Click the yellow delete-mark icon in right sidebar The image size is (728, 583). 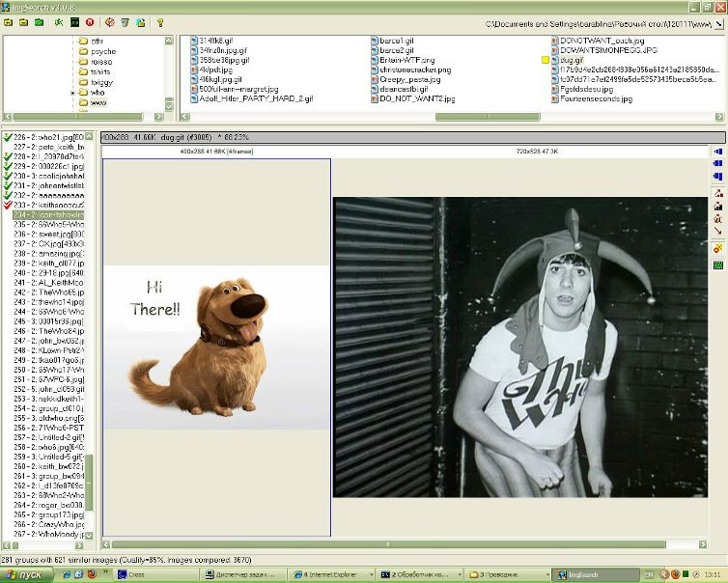pos(717,249)
